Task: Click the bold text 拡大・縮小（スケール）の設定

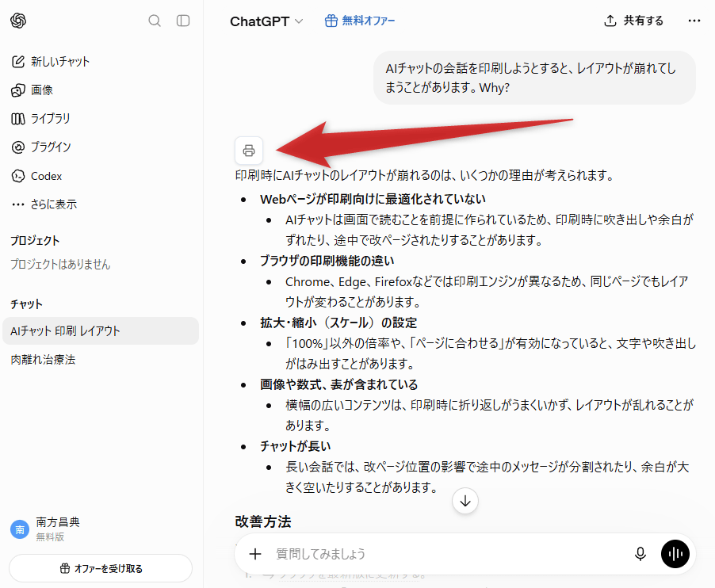Action: point(338,323)
